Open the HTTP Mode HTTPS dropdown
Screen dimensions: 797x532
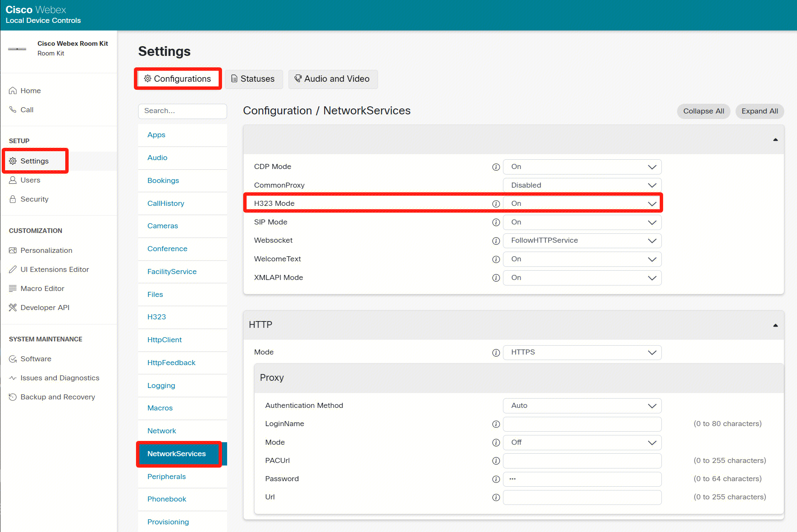pyautogui.click(x=582, y=352)
